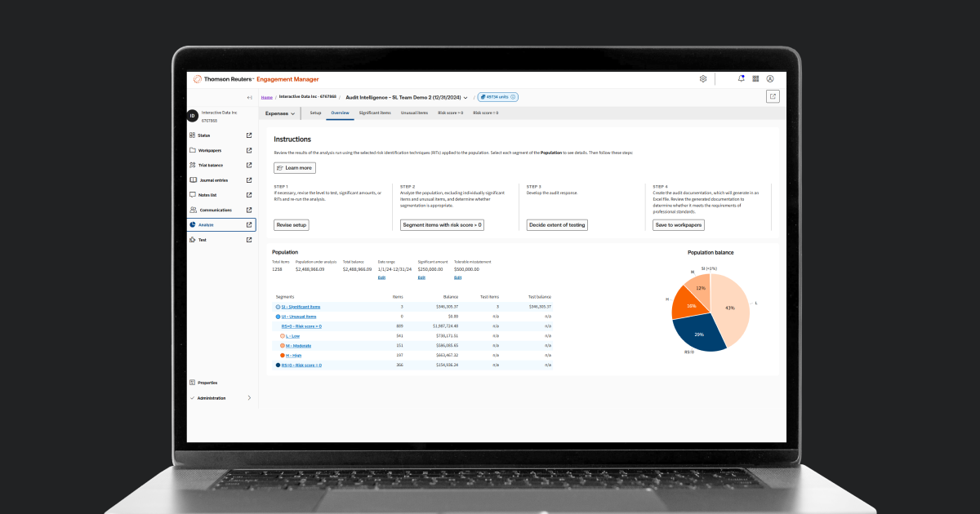Open the L - Low segment
The height and width of the screenshot is (514, 980).
[294, 335]
